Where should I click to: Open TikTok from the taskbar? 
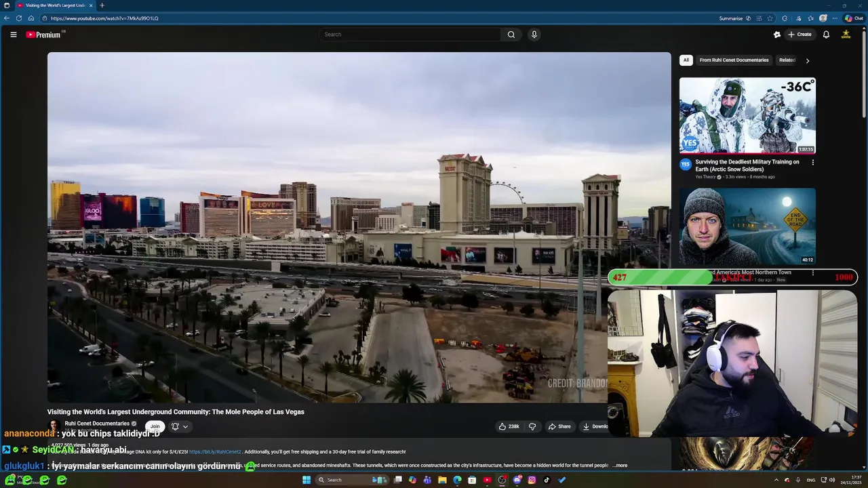pos(547,480)
